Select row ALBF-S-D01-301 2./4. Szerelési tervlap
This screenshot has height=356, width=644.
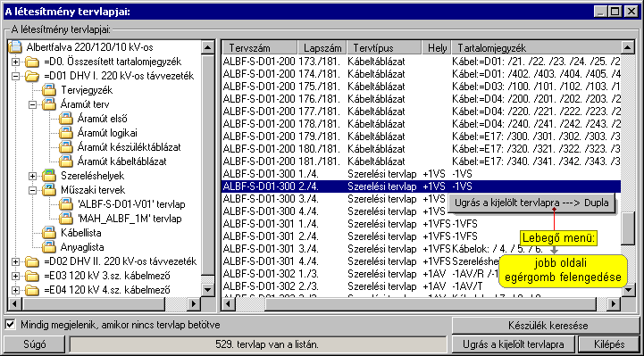pyautogui.click(x=421, y=236)
